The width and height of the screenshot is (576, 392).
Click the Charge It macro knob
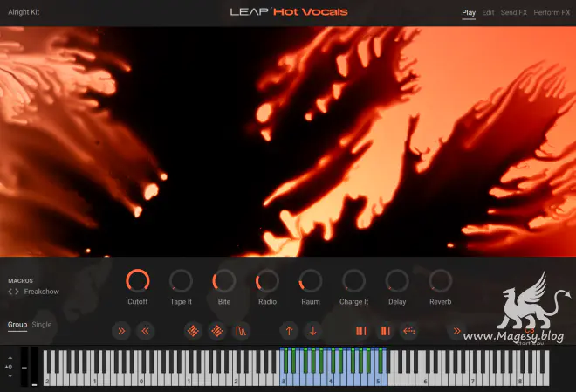tap(353, 281)
